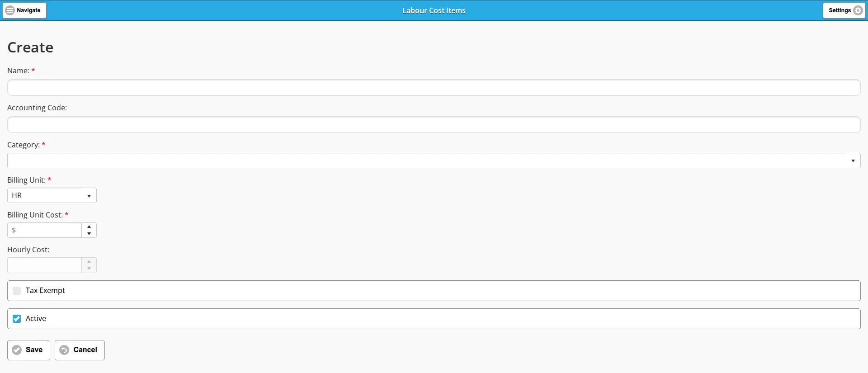Viewport: 868px width, 373px height.
Task: Increase Hourly Cost with up arrow
Action: coord(89,261)
